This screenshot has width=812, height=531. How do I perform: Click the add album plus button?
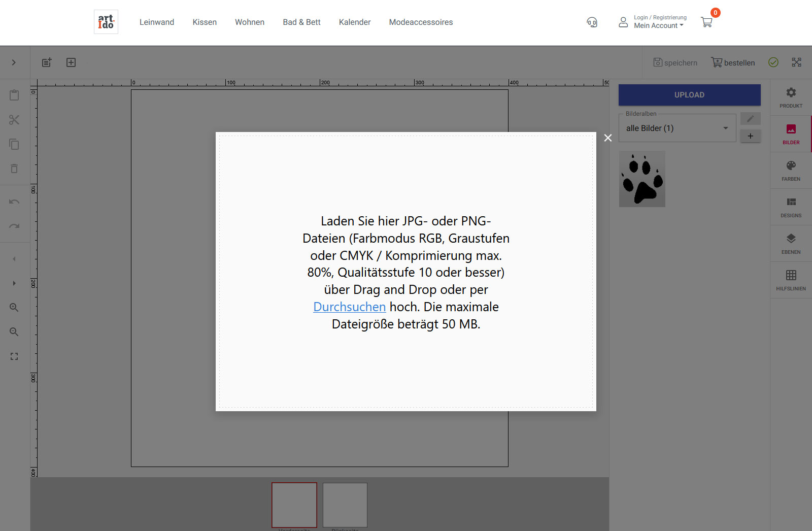(750, 136)
